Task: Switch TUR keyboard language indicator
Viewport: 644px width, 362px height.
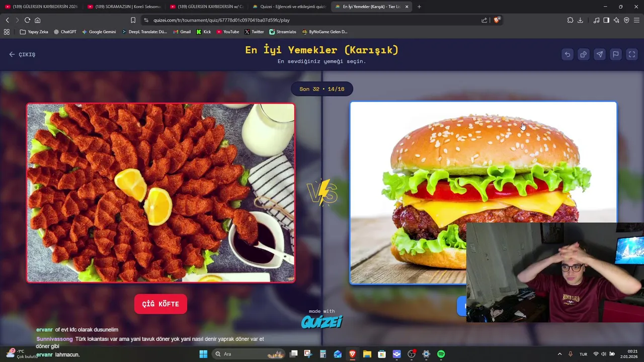Action: [x=583, y=354]
